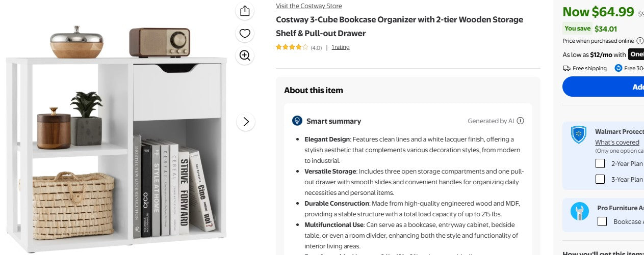Select the 3-Year Plan checkbox
Viewport: 644px width, 255px height.
601,179
